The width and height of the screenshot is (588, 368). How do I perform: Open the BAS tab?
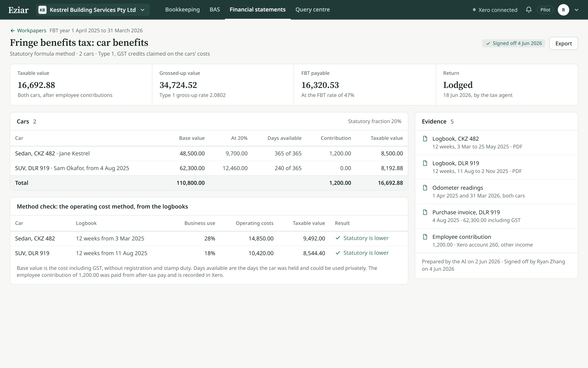215,9
